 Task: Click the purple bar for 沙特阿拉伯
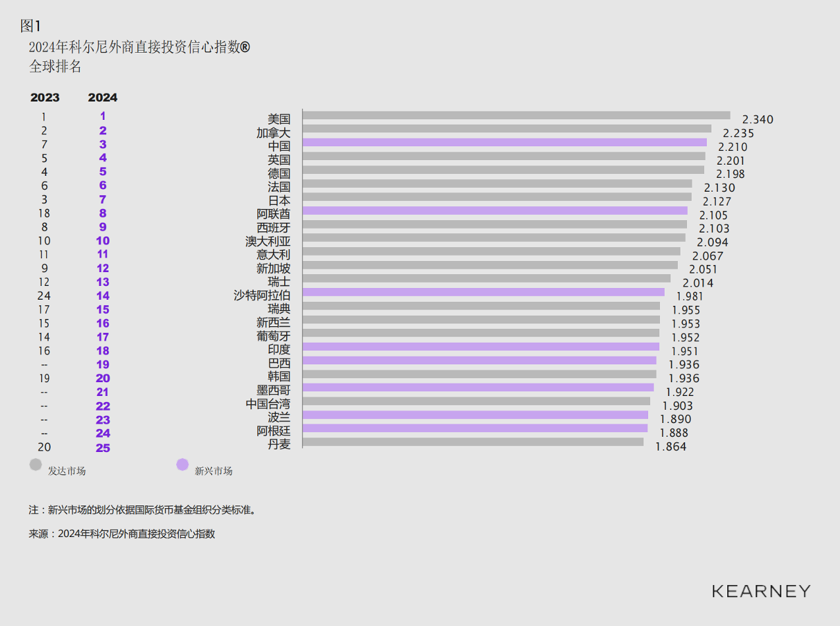click(483, 292)
